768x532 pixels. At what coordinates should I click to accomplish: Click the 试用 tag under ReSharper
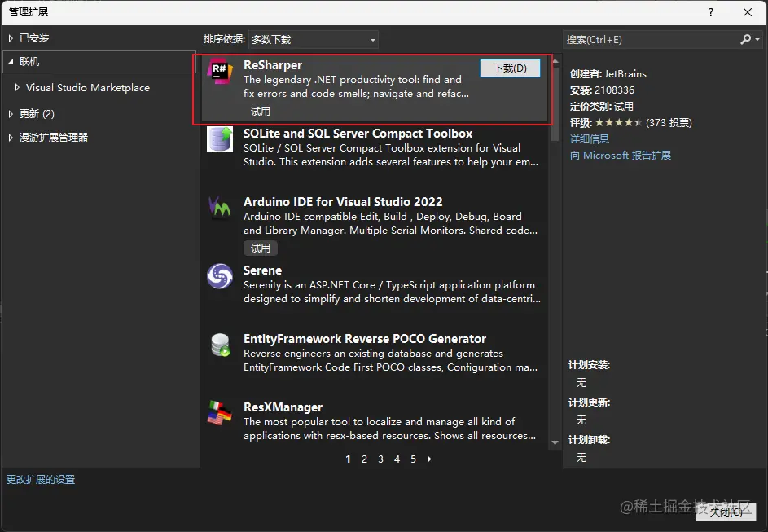261,112
